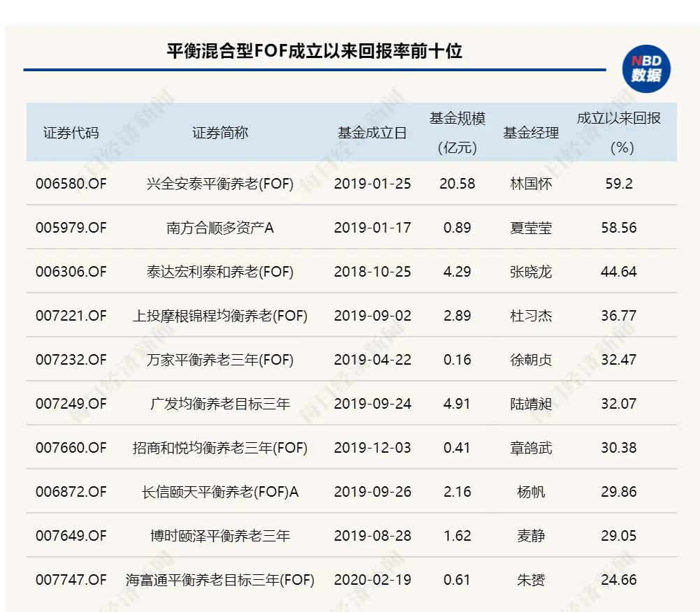
Task: Click the NBD 数据 round logo
Action: (x=646, y=68)
